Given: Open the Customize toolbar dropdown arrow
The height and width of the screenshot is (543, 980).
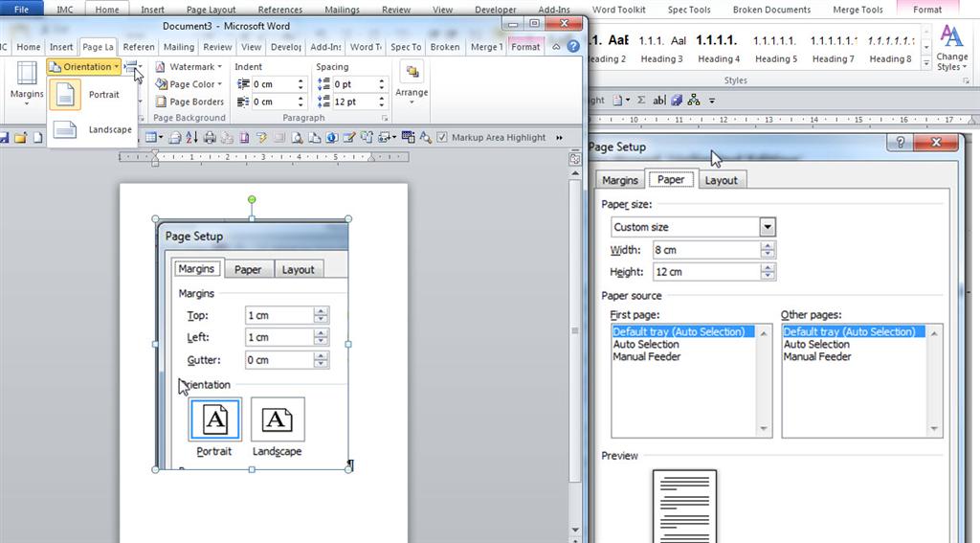Looking at the screenshot, I should pyautogui.click(x=711, y=101).
